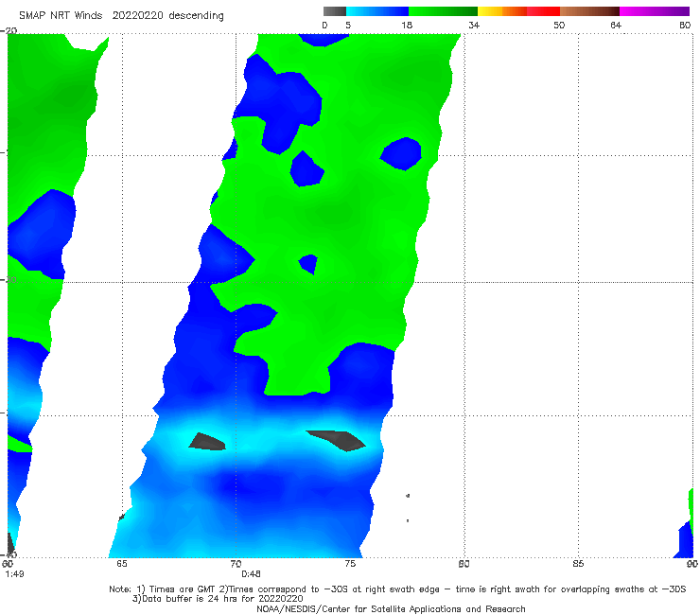Click the swath time label "1:49"
This screenshot has width=700, height=615.
point(15,574)
